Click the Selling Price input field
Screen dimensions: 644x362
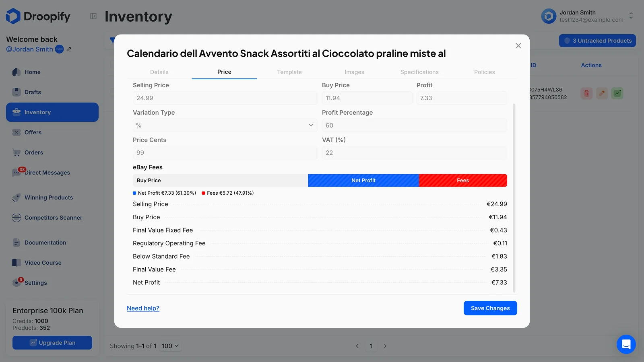(x=225, y=98)
